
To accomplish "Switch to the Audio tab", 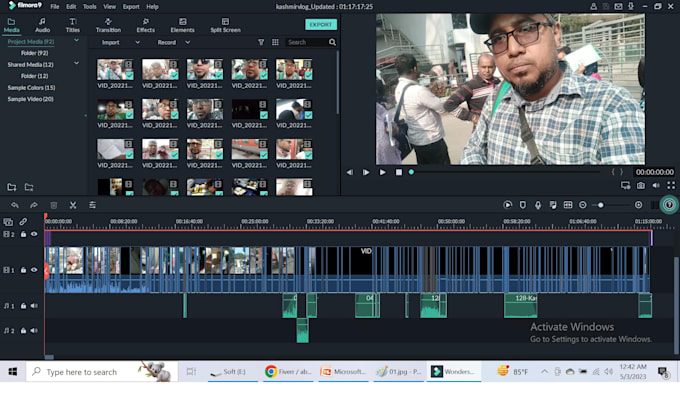I will pos(42,25).
